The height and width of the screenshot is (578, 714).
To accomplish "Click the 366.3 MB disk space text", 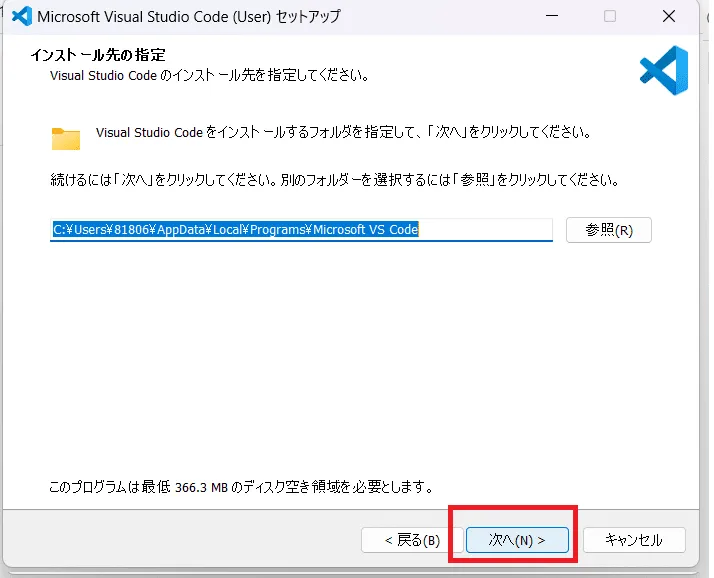I will (x=201, y=487).
